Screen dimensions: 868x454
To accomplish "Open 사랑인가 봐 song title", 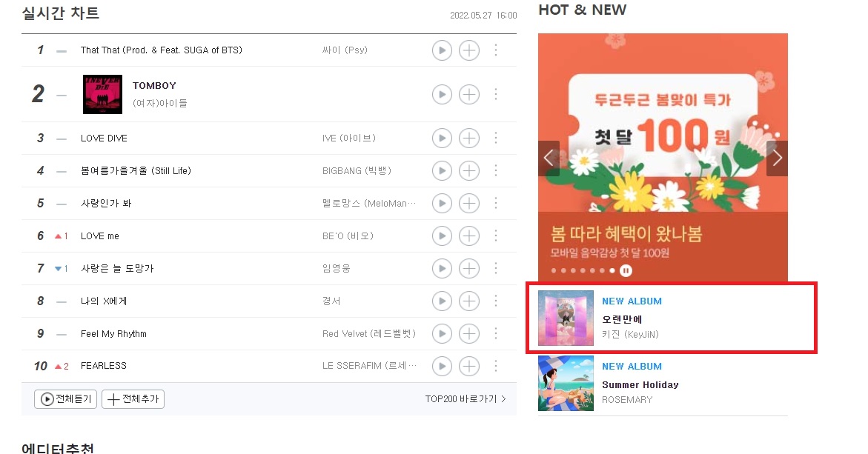I will point(106,204).
